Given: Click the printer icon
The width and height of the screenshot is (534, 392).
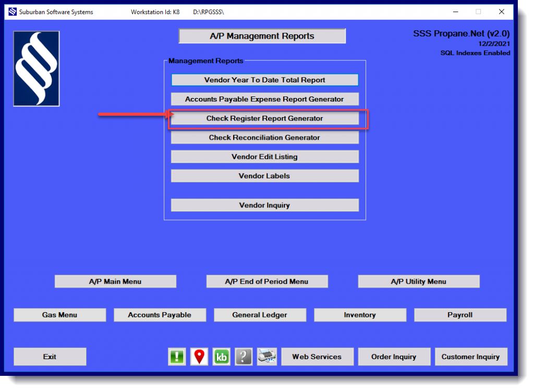Looking at the screenshot, I should click(x=267, y=357).
